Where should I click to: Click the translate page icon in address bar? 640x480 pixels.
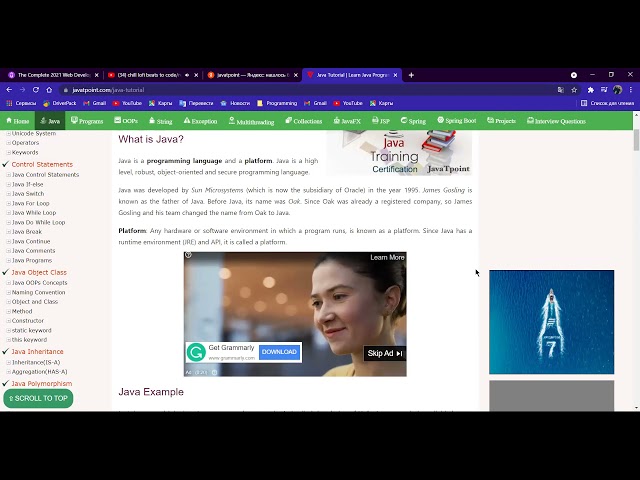pos(561,90)
